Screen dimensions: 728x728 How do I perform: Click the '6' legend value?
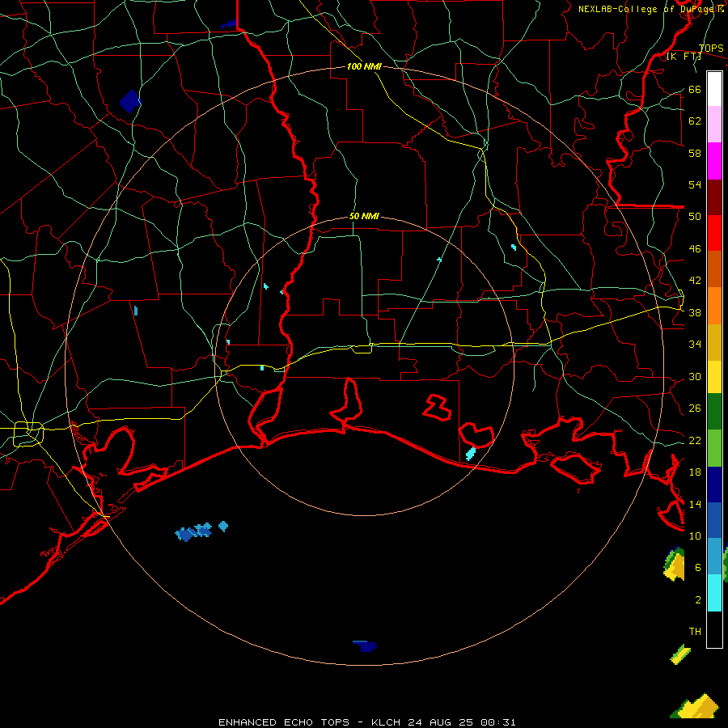click(698, 568)
